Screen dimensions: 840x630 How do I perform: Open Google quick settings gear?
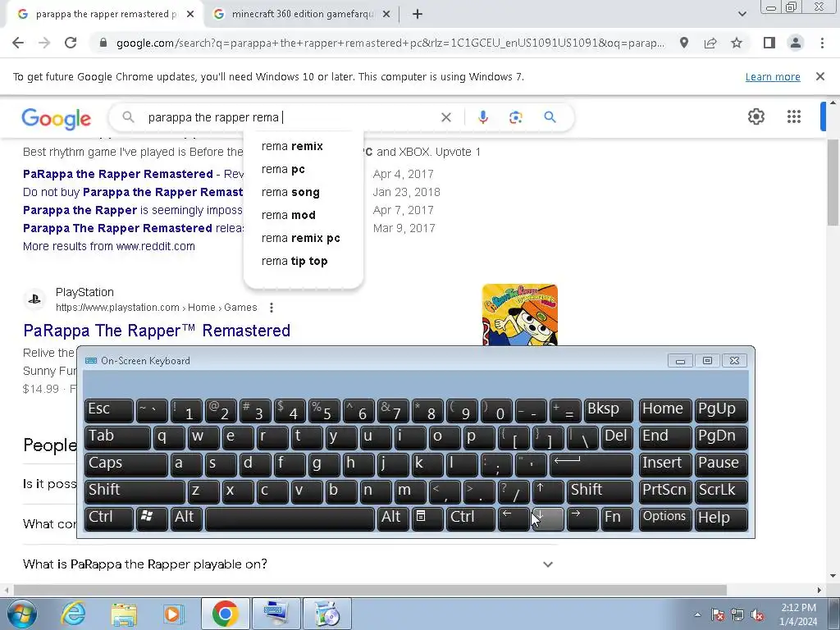coord(756,116)
